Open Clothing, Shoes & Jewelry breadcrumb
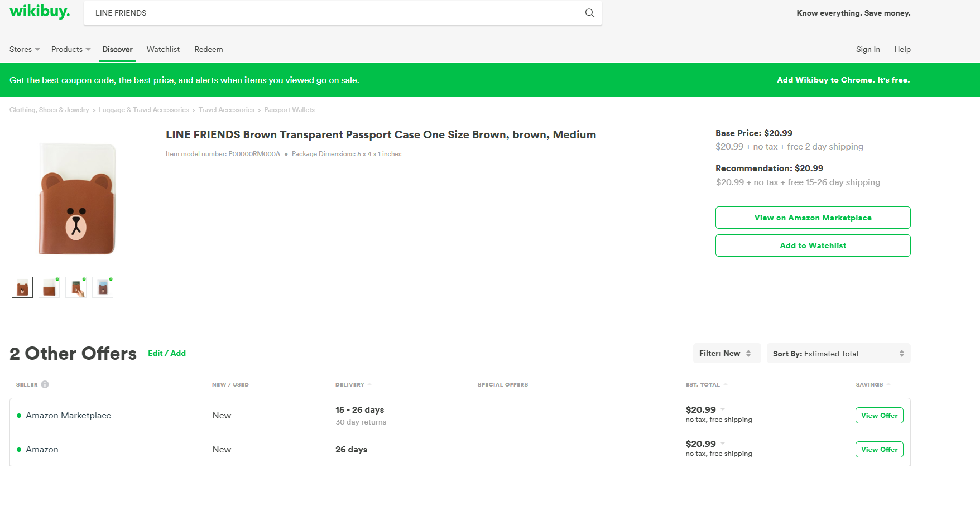The width and height of the screenshot is (980, 506). click(x=49, y=110)
